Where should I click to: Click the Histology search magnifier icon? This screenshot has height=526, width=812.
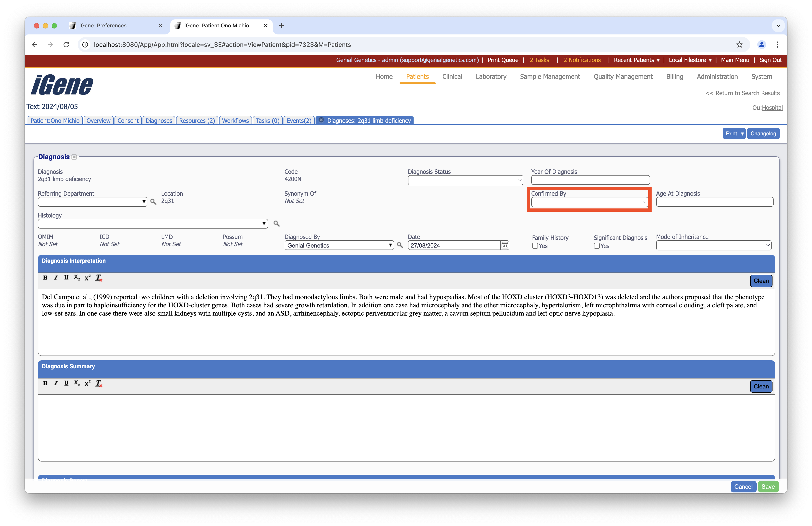276,223
